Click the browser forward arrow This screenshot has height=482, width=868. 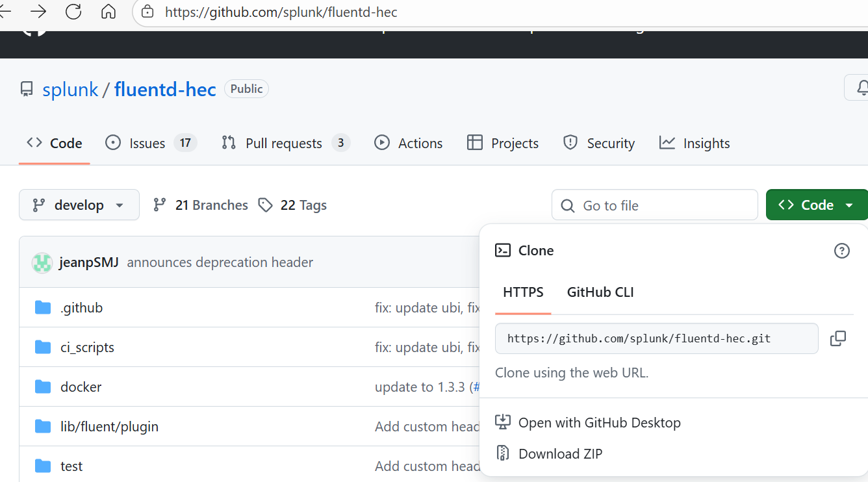tap(38, 11)
